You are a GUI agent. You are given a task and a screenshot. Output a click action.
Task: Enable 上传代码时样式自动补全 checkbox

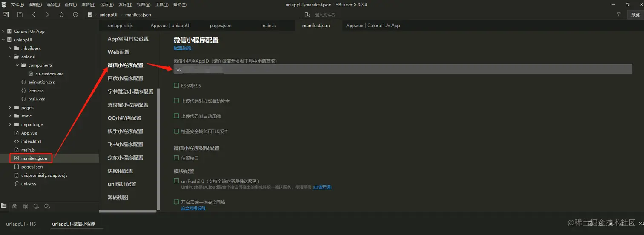[176, 101]
